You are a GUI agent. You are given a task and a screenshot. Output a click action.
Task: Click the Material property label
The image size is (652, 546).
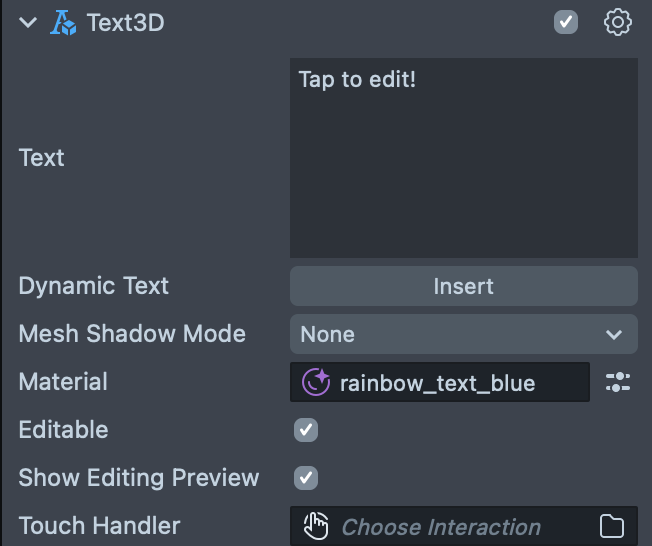coord(63,382)
